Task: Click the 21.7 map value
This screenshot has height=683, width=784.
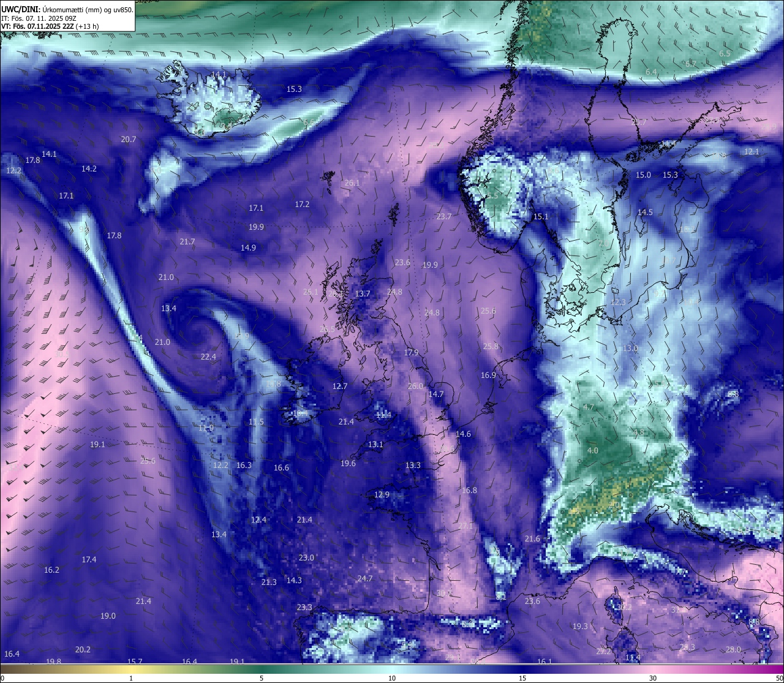Action: 187,242
